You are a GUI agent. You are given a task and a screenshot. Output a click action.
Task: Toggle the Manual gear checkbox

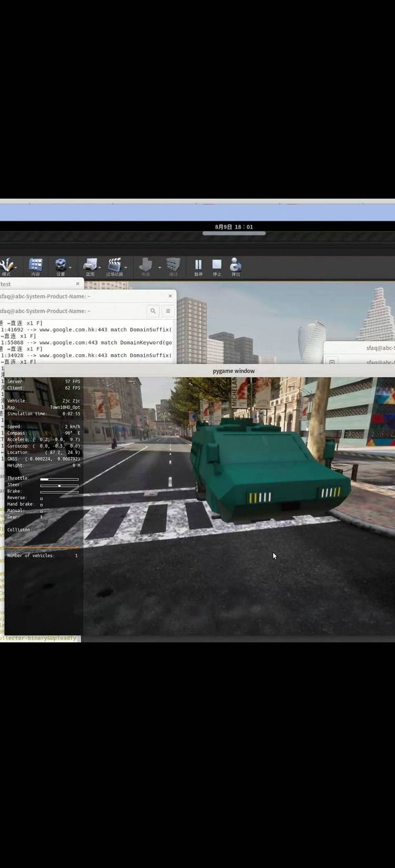pyautogui.click(x=42, y=511)
